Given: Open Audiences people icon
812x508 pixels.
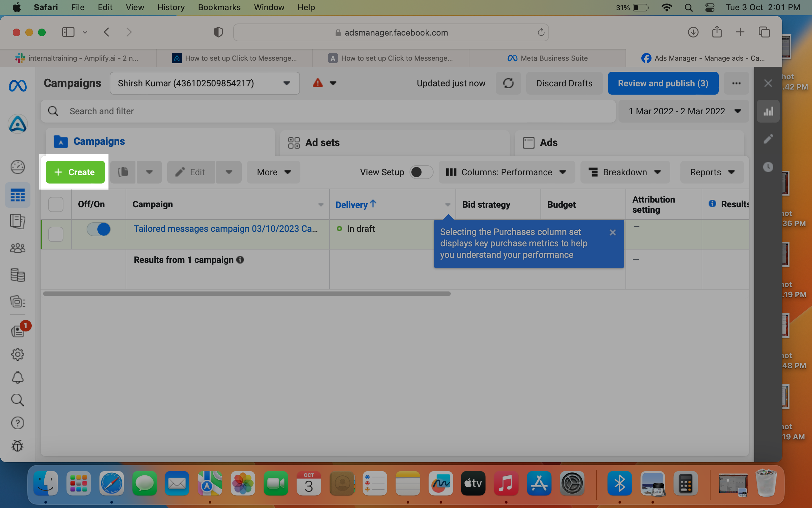Looking at the screenshot, I should [17, 248].
